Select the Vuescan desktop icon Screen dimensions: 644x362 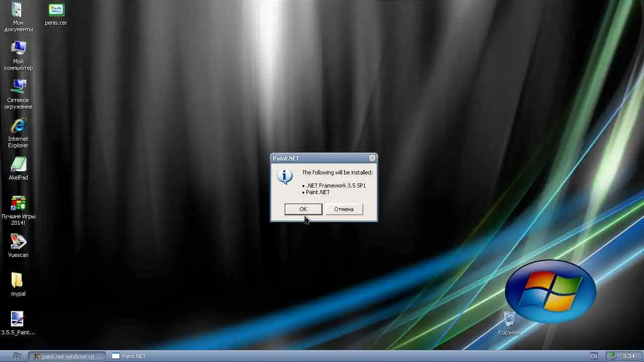coord(18,246)
